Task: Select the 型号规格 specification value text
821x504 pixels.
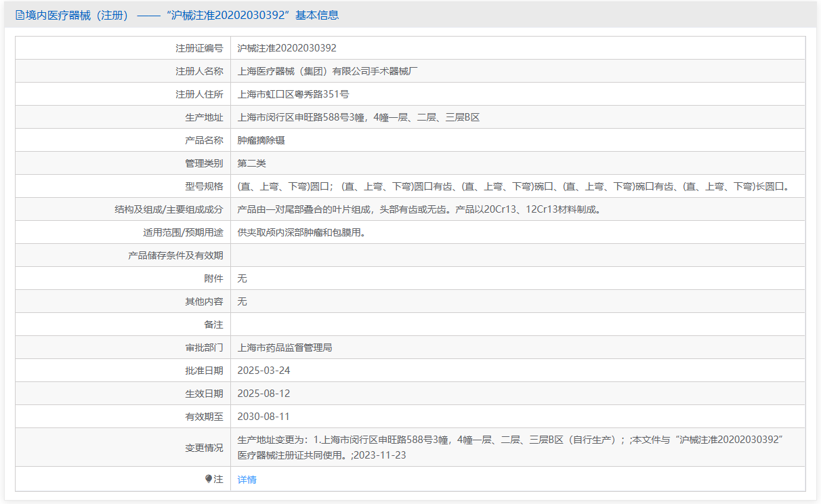Action: [513, 186]
